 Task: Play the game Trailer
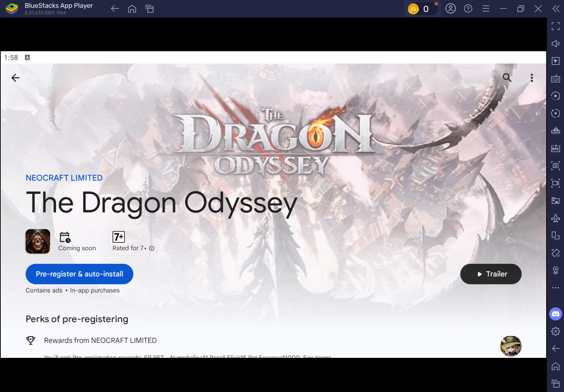(491, 274)
